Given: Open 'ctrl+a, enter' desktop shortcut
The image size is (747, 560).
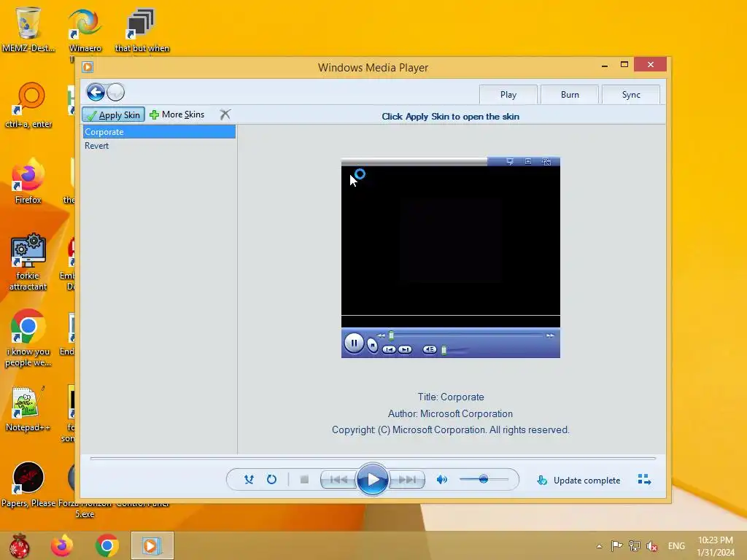Looking at the screenshot, I should (x=28, y=105).
